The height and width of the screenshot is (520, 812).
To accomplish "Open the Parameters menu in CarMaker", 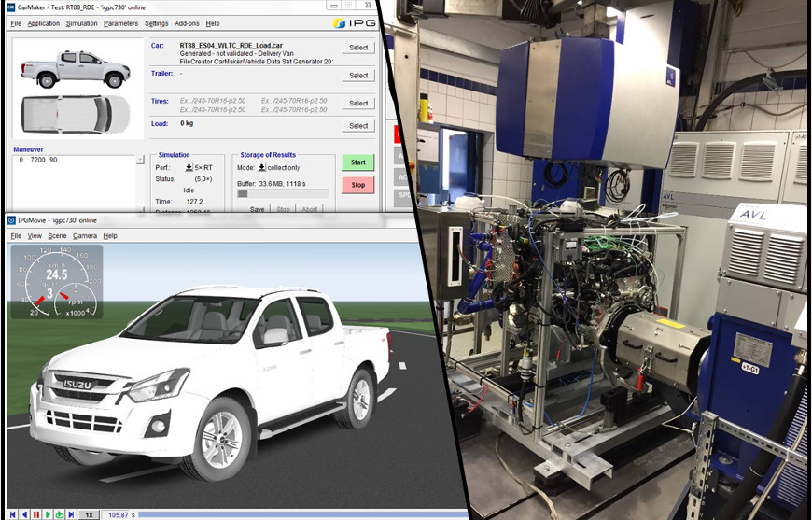I will tap(120, 24).
